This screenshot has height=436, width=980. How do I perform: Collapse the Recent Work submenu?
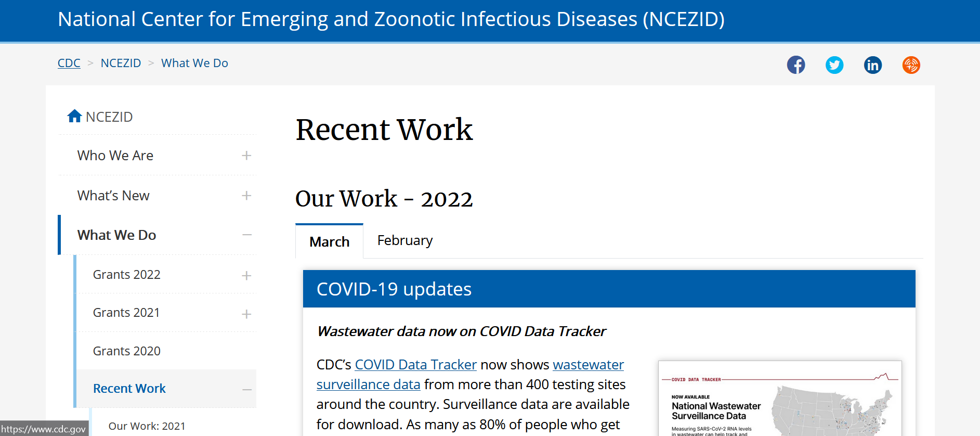click(246, 389)
